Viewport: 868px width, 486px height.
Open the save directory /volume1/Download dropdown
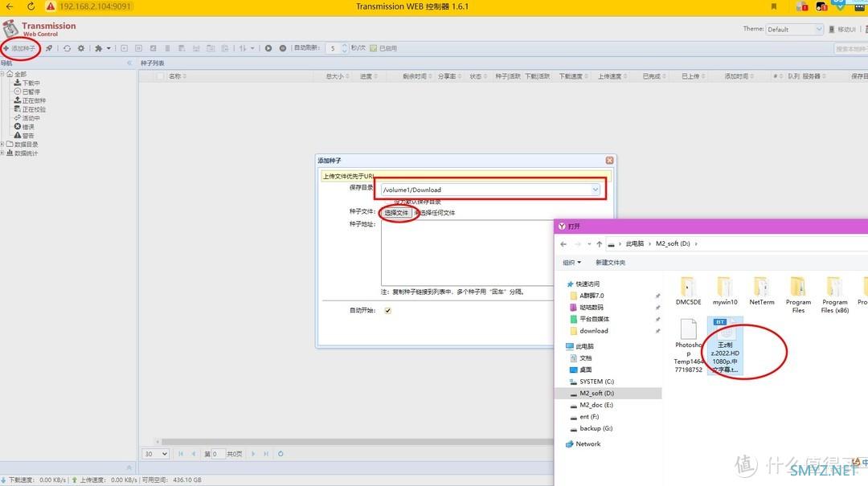595,190
